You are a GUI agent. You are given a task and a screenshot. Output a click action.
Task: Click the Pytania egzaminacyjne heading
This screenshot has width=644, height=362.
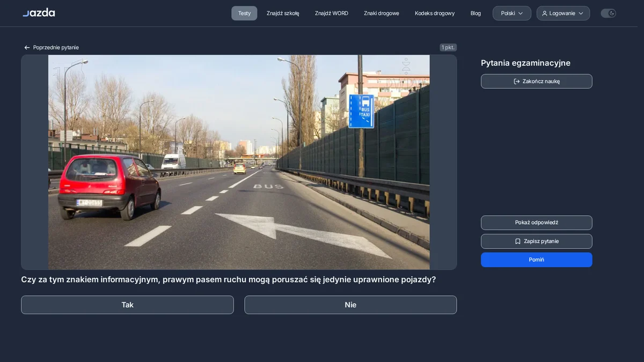click(x=525, y=63)
